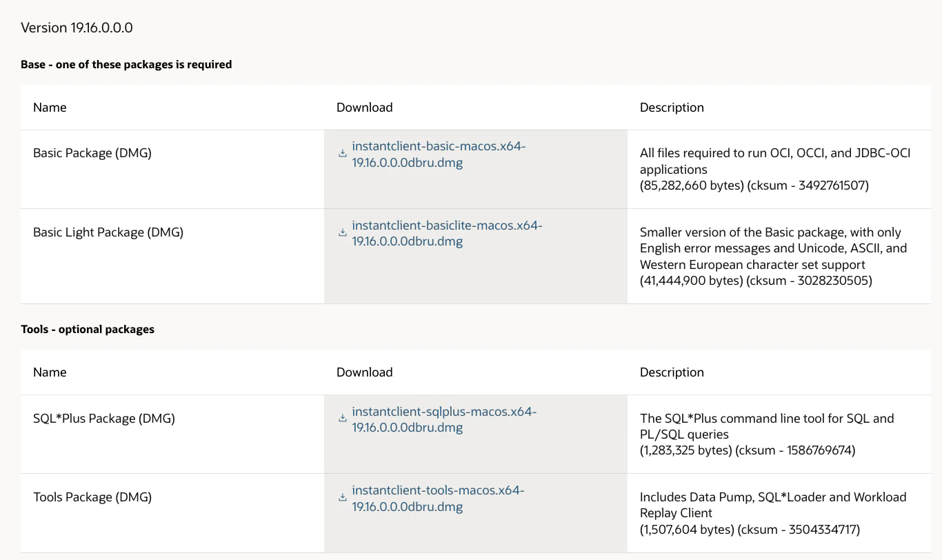Click the Description column header in Tools table
942x560 pixels.
[x=672, y=372]
